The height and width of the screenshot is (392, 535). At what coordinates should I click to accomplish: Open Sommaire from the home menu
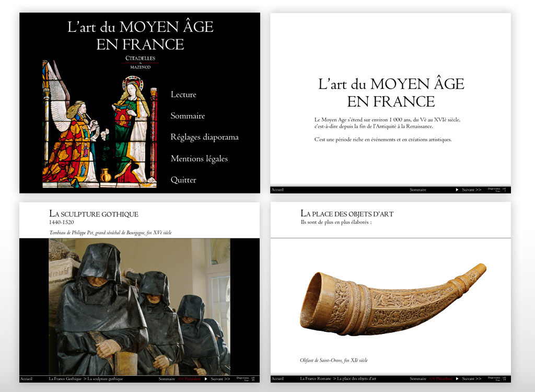188,116
